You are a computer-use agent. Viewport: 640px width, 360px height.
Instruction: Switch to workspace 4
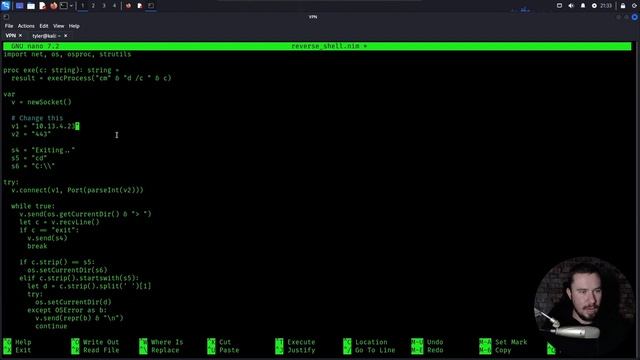click(x=114, y=6)
